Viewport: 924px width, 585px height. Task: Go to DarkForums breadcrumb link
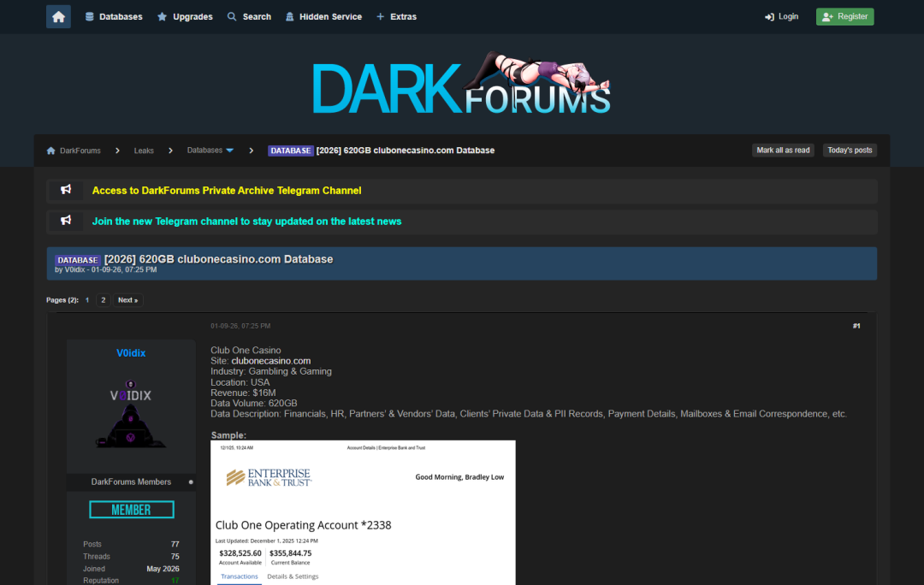(x=80, y=151)
